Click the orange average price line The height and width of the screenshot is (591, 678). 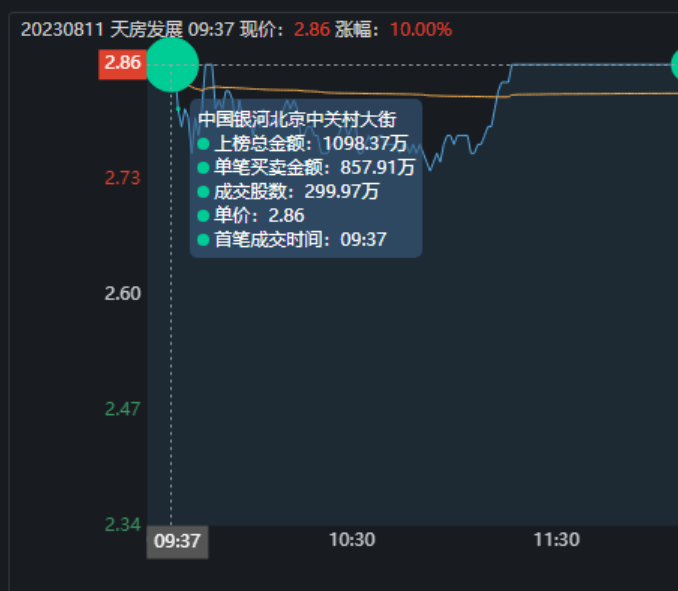[600, 93]
